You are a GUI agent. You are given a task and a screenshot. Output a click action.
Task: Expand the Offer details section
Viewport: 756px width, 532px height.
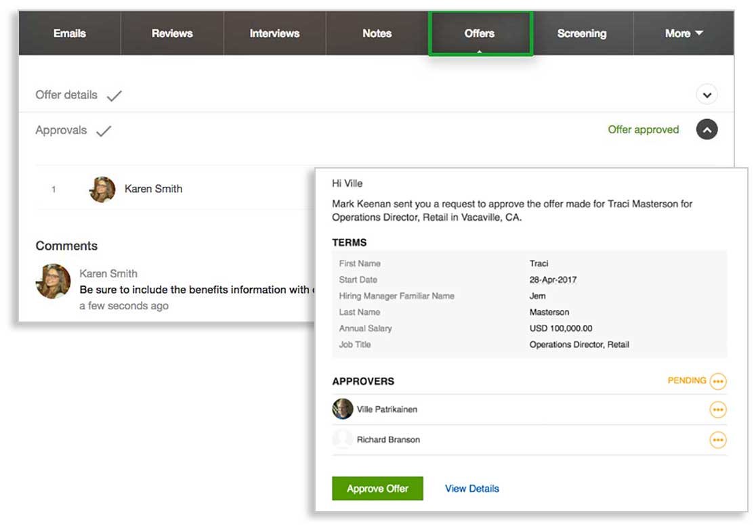[707, 95]
